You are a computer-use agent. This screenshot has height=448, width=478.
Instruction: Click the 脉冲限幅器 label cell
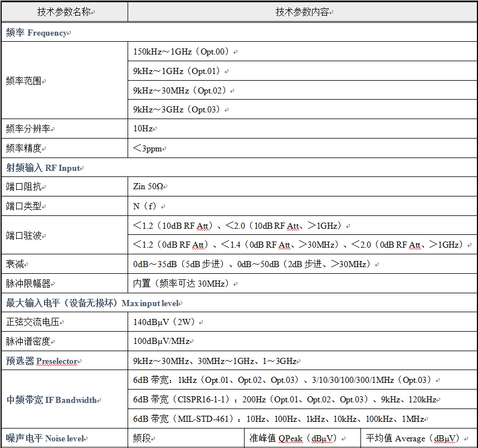tap(64, 283)
